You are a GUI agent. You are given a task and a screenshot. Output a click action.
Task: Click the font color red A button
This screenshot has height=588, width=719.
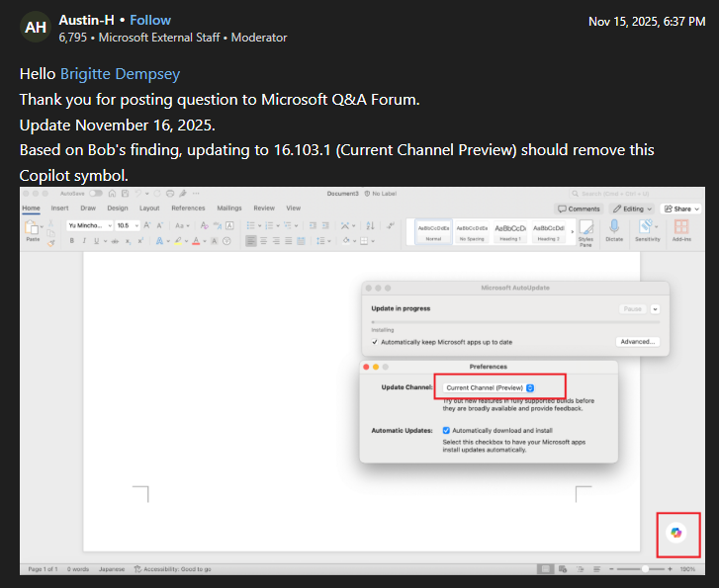(x=196, y=240)
